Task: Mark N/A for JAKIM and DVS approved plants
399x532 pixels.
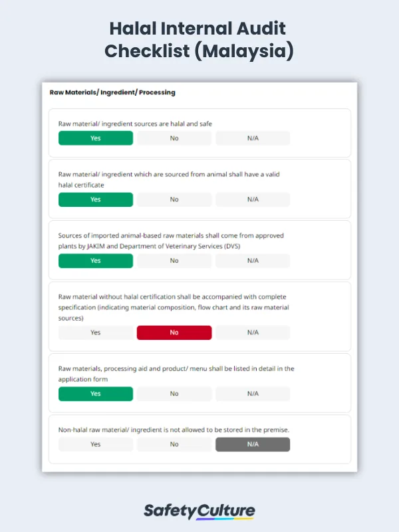Action: coord(253,261)
